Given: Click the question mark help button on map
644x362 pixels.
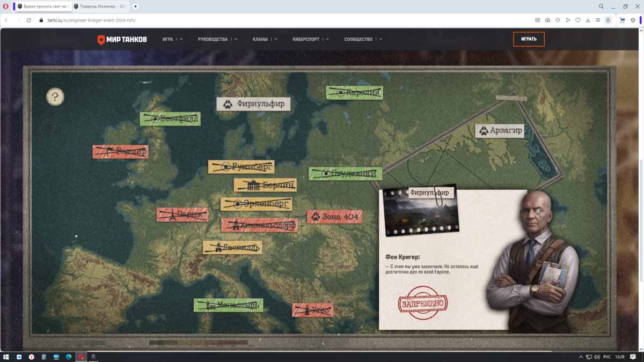Looking at the screenshot, I should tap(55, 97).
